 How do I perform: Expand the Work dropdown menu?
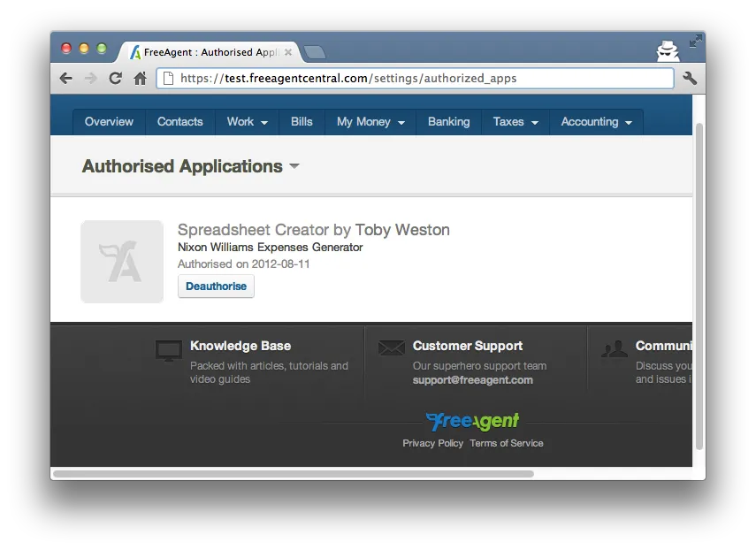(248, 122)
